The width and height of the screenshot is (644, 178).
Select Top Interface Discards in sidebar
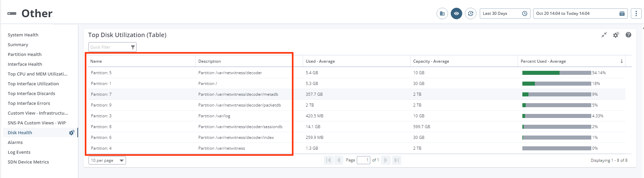31,93
